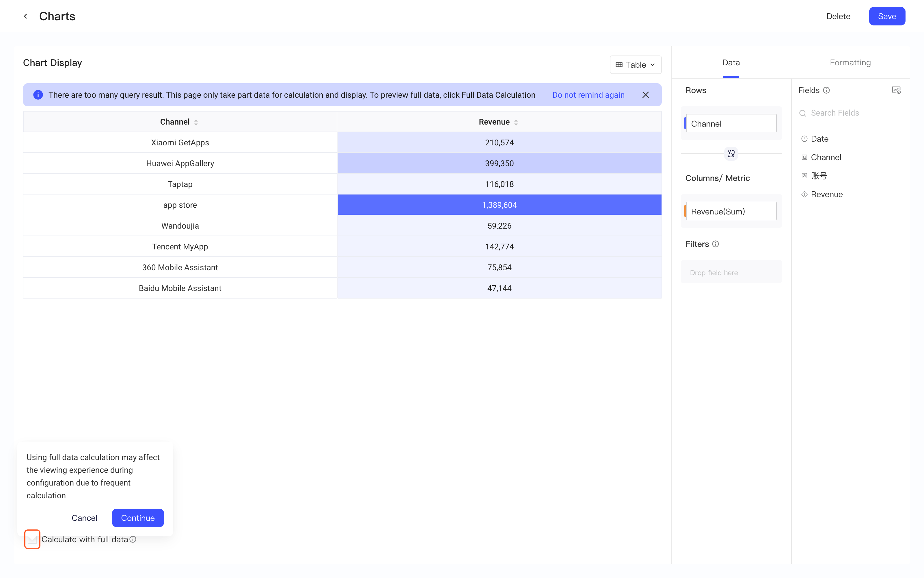
Task: Click the info icon next to Filters
Action: (716, 244)
